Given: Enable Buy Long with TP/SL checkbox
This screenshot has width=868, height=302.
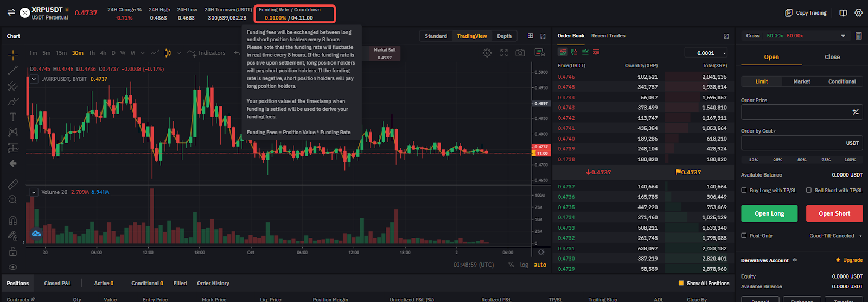Looking at the screenshot, I should [x=744, y=190].
